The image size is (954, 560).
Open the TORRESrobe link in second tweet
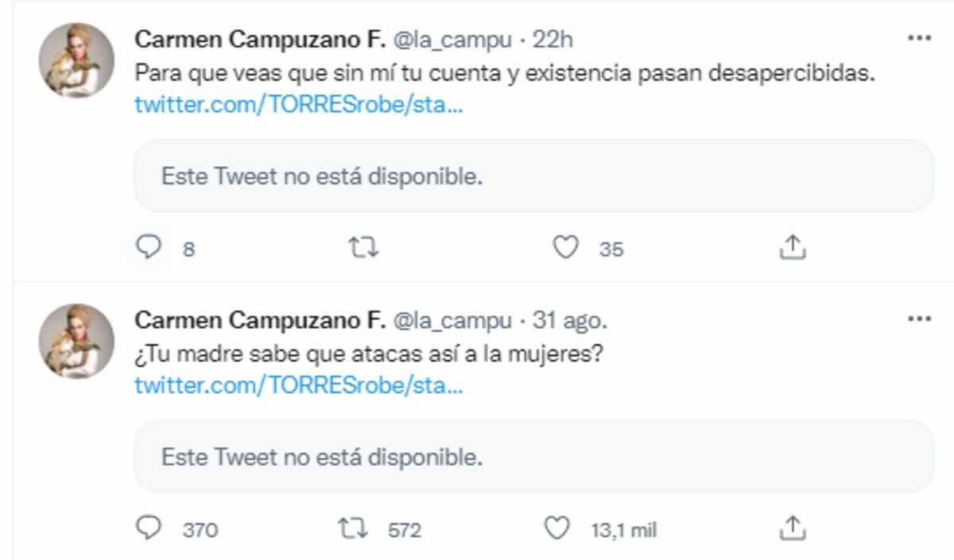(x=298, y=386)
